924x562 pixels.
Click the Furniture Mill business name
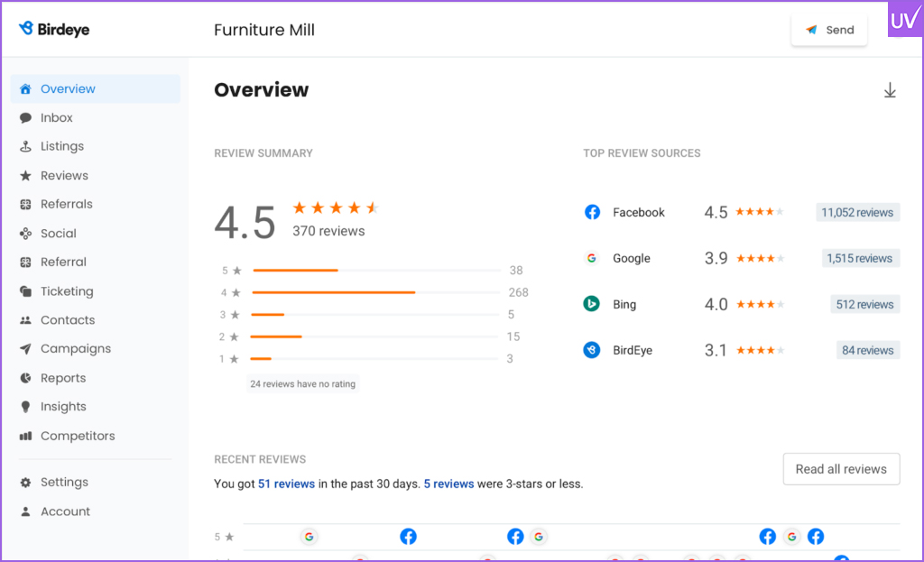coord(264,30)
